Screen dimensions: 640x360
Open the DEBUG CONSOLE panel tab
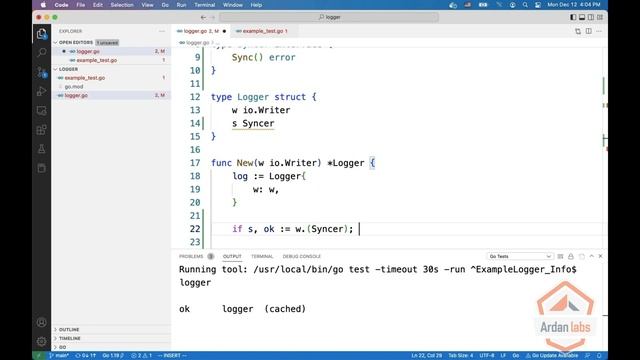pyautogui.click(x=302, y=256)
